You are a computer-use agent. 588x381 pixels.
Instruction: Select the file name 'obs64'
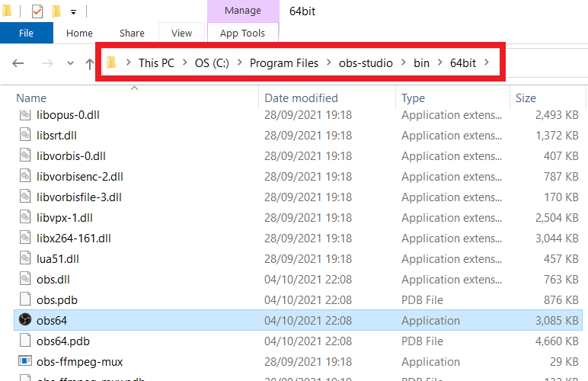pos(51,321)
